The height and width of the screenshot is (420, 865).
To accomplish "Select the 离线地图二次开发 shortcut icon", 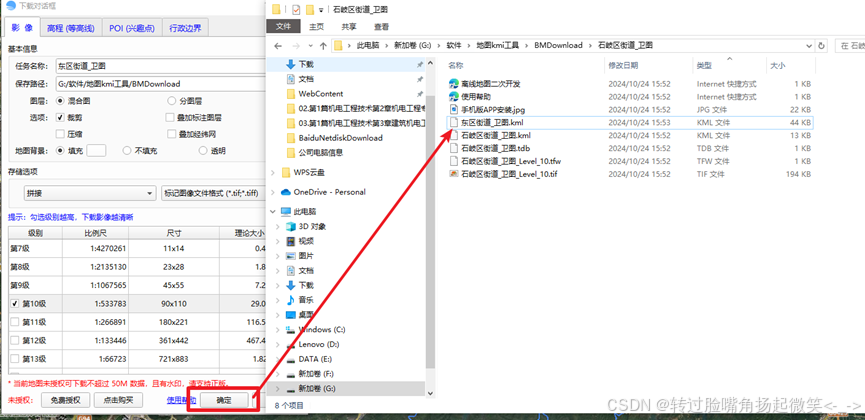I will coord(453,84).
